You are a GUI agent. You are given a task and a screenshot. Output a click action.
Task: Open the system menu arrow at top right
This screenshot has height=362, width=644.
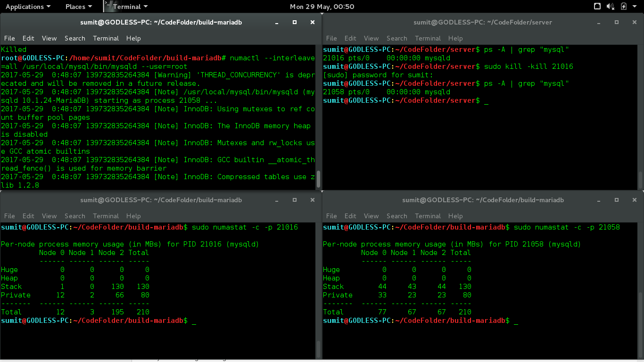[x=635, y=7]
